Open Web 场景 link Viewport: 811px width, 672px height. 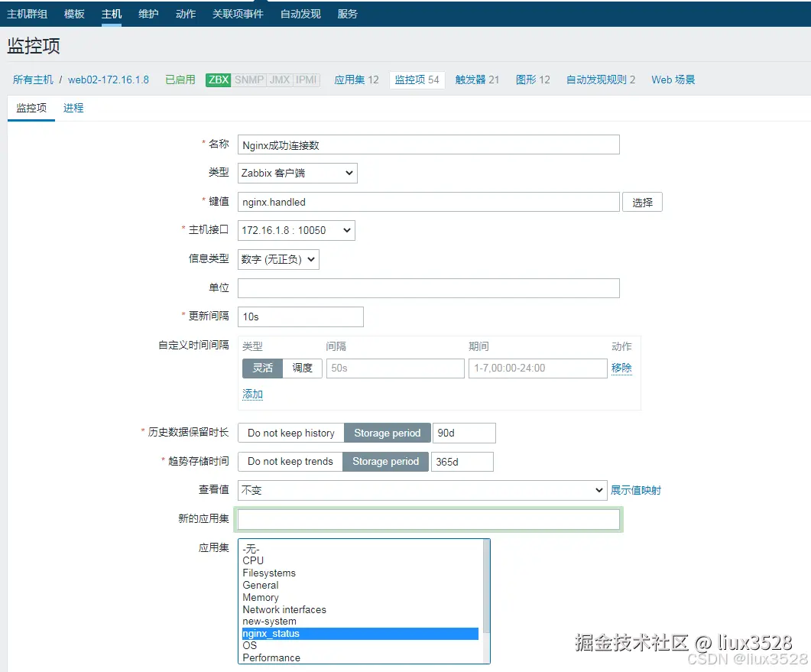(x=673, y=80)
